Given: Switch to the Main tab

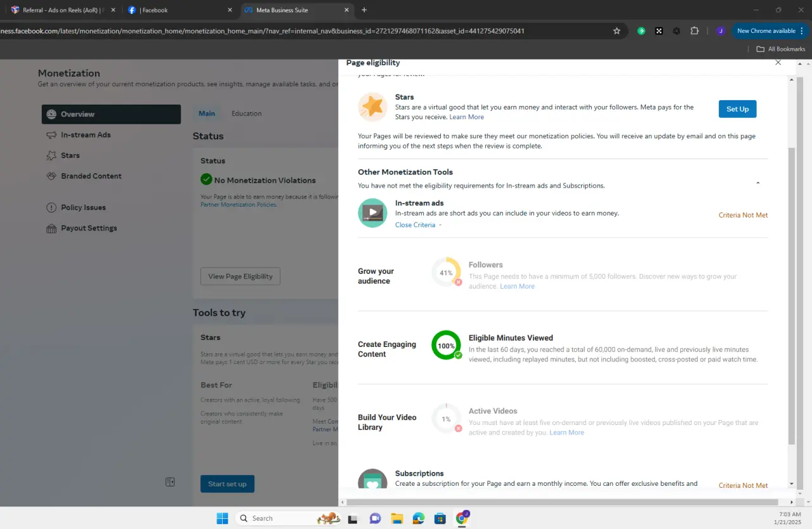Looking at the screenshot, I should (207, 114).
